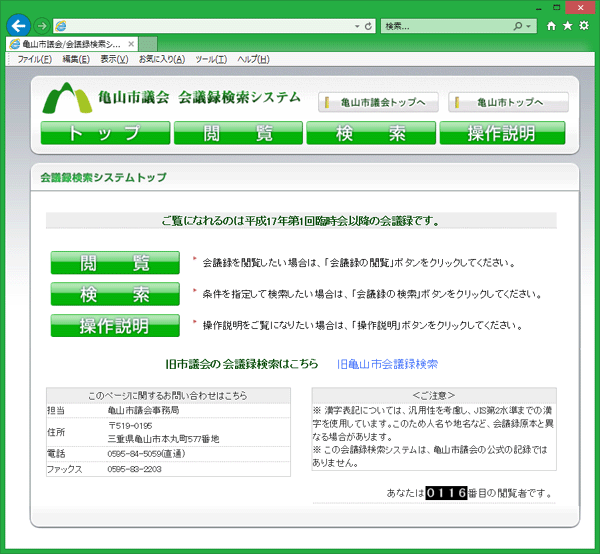Open the ヘルプ(H) menu
Screen dimensions: 600x554
pos(253,59)
